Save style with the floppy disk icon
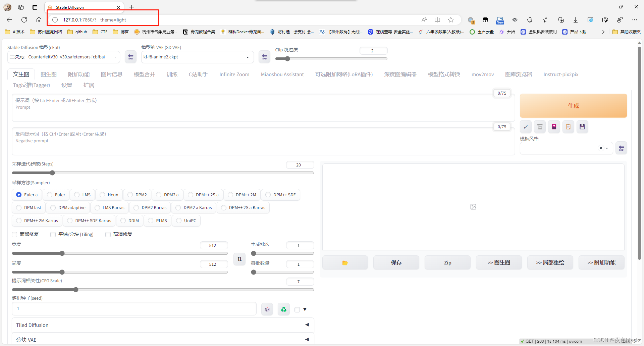644x346 pixels. tap(582, 127)
